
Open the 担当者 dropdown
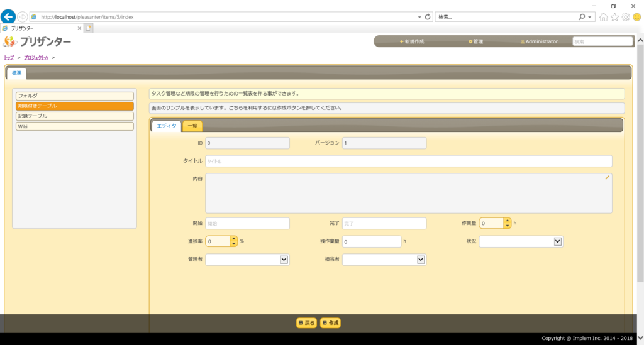coord(384,260)
